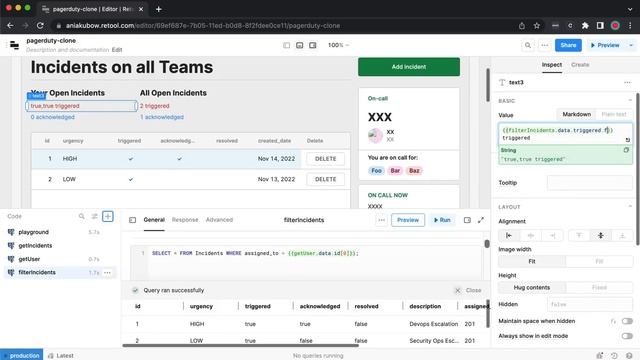Toggle the bottom panel layout icon
Viewport: 640px width, 360px height.
[300, 45]
